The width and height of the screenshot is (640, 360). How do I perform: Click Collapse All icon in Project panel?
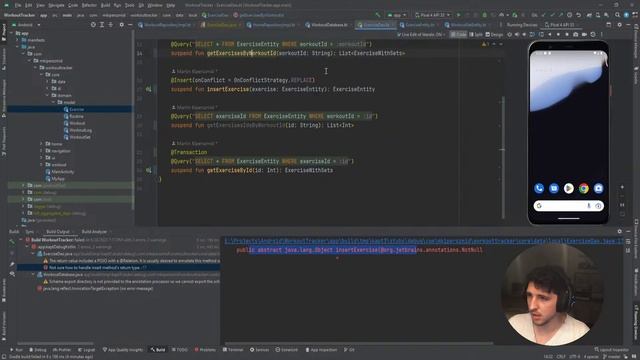click(110, 25)
